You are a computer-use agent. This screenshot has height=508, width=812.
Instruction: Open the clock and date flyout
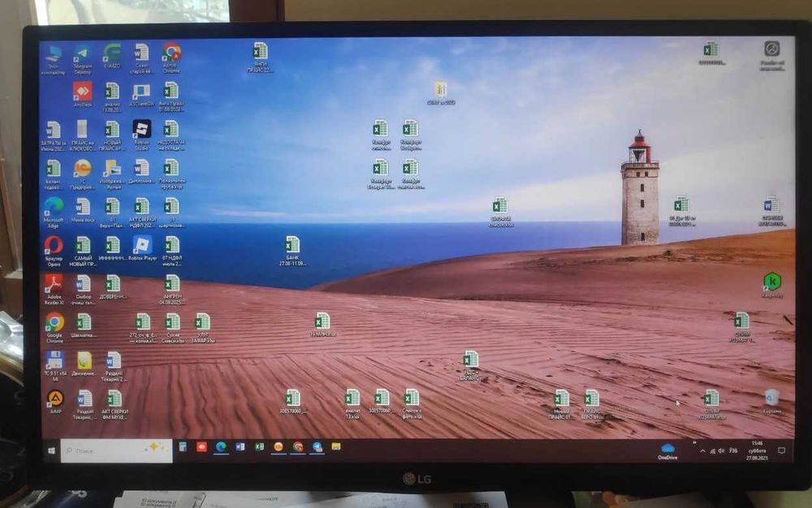click(x=757, y=450)
